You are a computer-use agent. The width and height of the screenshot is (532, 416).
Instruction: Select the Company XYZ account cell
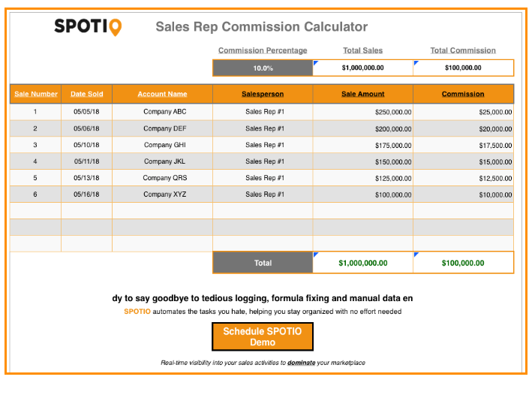(162, 194)
